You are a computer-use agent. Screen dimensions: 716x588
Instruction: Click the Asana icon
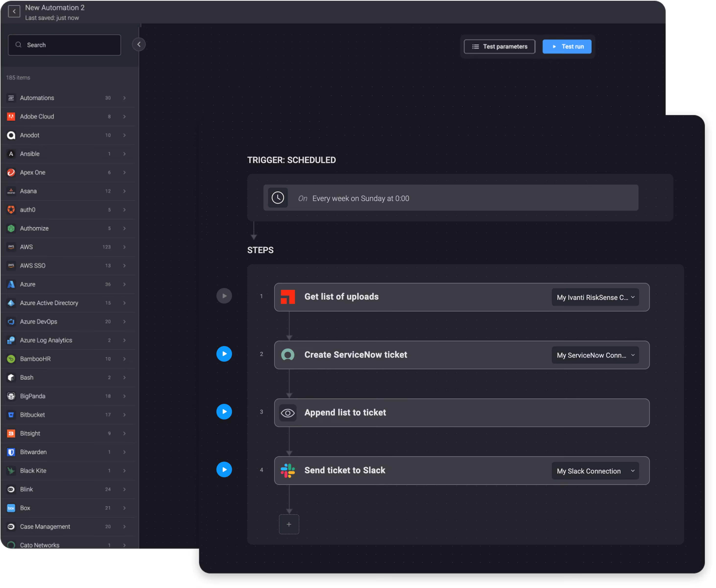click(11, 191)
